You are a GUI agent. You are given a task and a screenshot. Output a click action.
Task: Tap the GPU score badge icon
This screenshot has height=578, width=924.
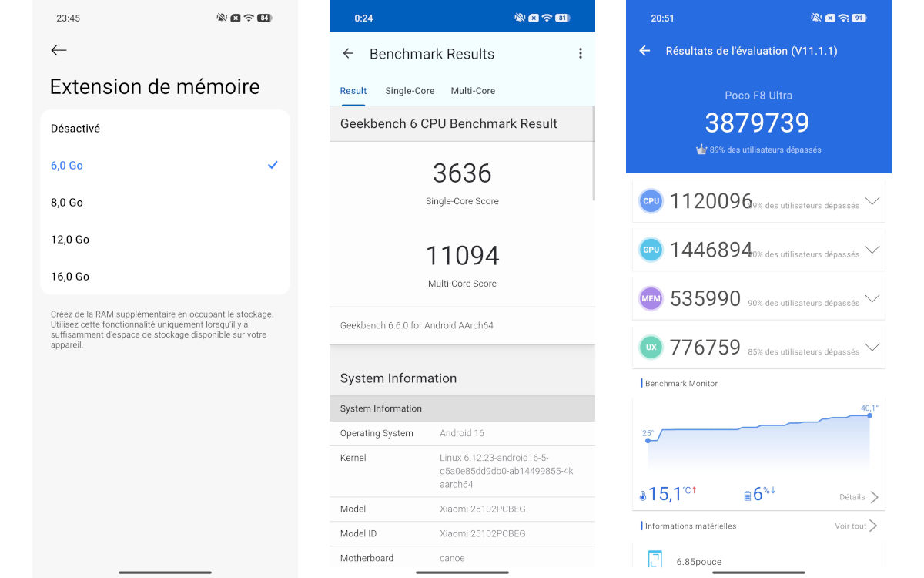pos(651,250)
